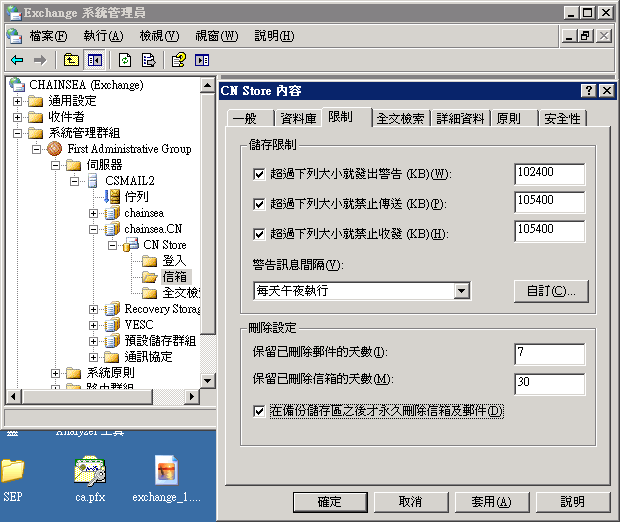Toggle 超過下列大小就禁止傳送 checkbox
This screenshot has height=522, width=620.
[259, 204]
